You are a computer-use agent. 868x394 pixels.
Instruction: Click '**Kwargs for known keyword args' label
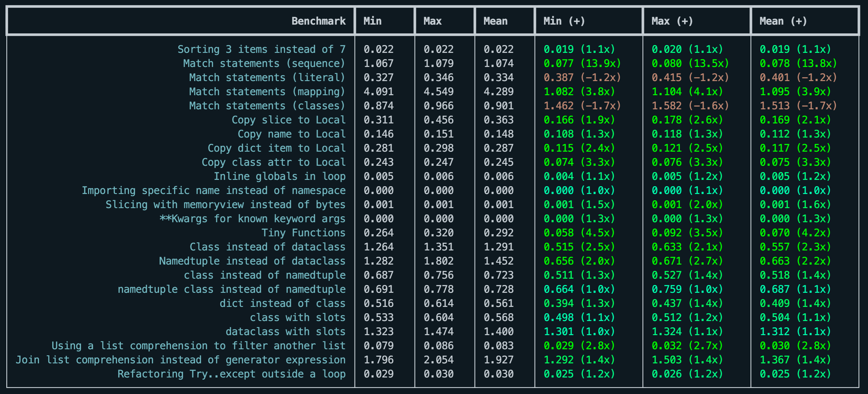[x=252, y=219]
